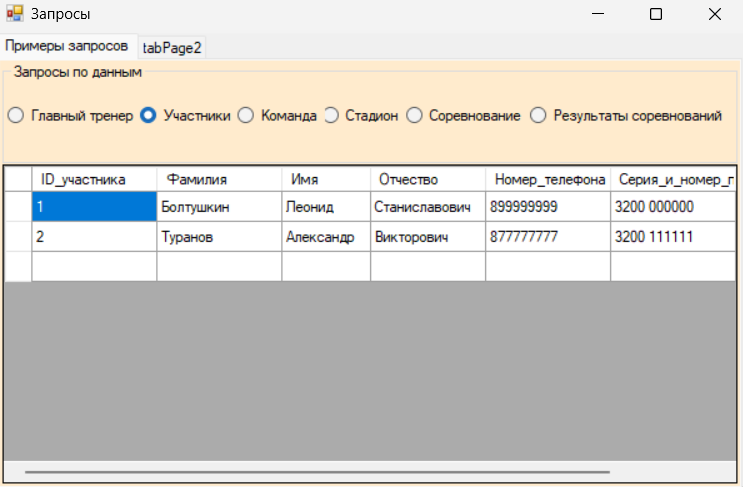Click the Имя column header
Viewport: 743px width, 487px height.
coord(326,179)
